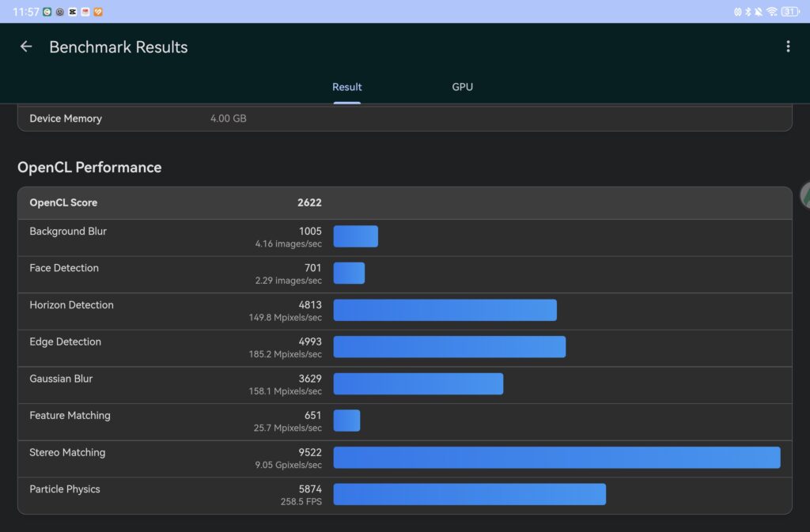Screen dimensions: 810x532
Task: Tap the Wi-Fi status icon
Action: tap(772, 12)
